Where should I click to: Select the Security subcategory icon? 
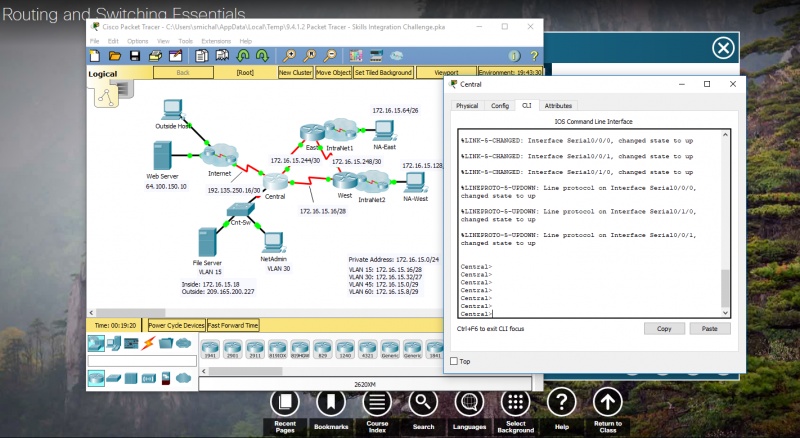[166, 378]
